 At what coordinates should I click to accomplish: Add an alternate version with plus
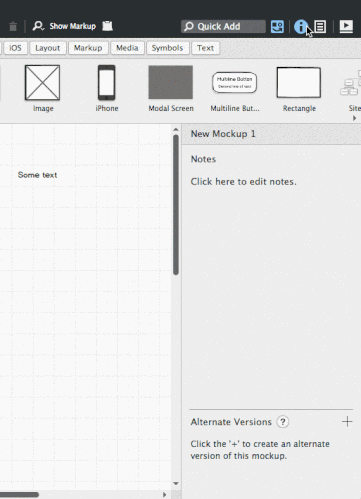point(347,421)
